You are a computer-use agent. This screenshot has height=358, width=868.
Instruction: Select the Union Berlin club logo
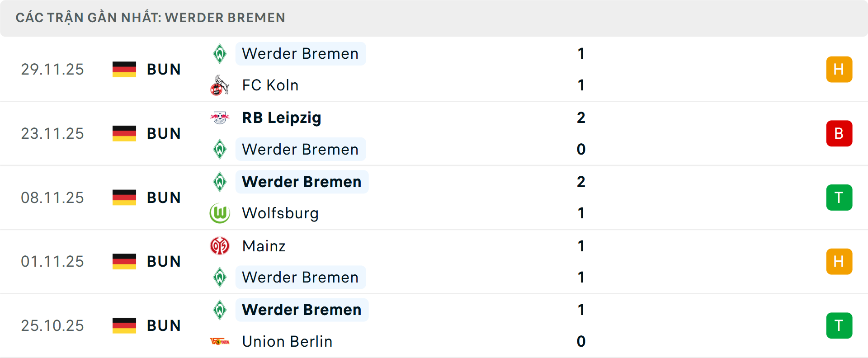tap(220, 342)
